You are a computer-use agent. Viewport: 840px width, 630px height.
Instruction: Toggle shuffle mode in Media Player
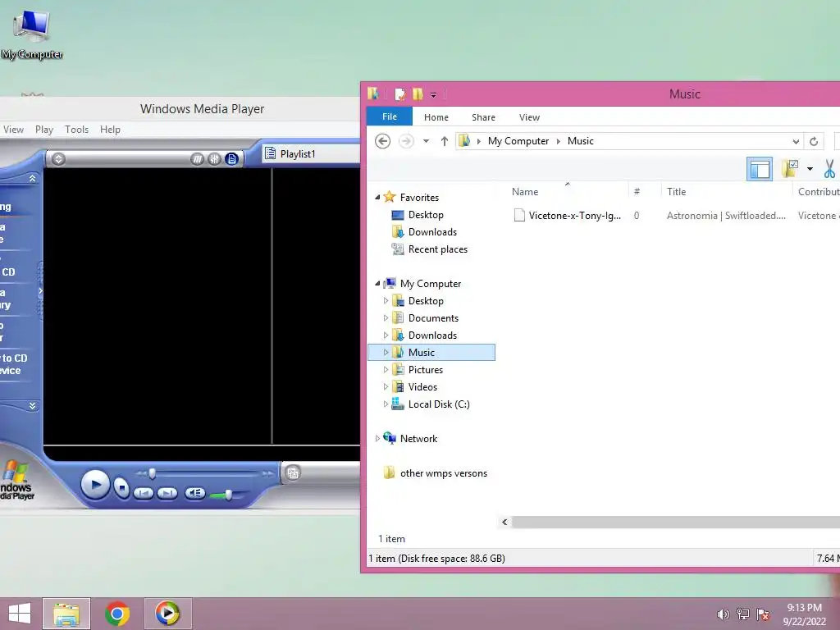[197, 159]
